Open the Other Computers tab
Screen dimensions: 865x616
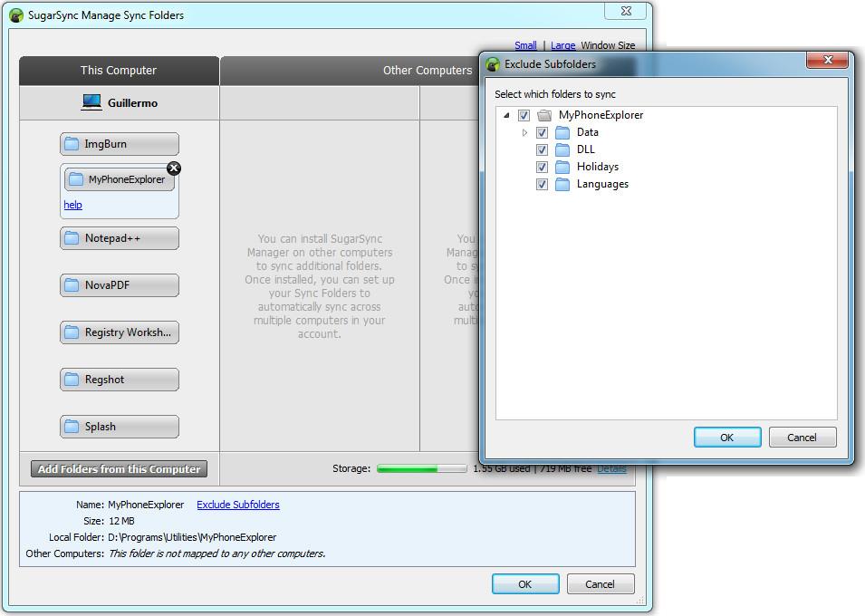427,71
